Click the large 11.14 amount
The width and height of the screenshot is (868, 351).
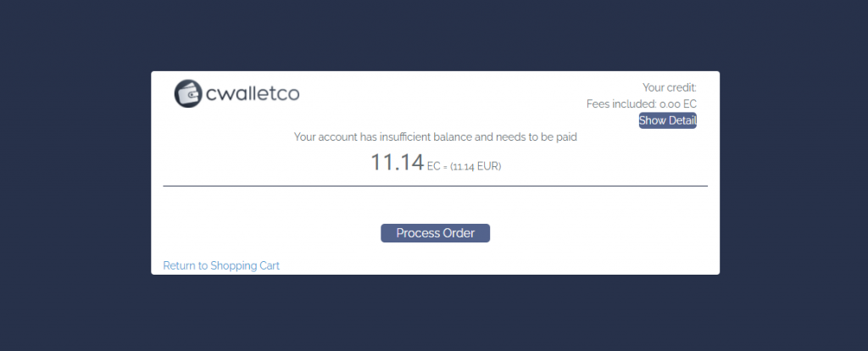point(397,162)
